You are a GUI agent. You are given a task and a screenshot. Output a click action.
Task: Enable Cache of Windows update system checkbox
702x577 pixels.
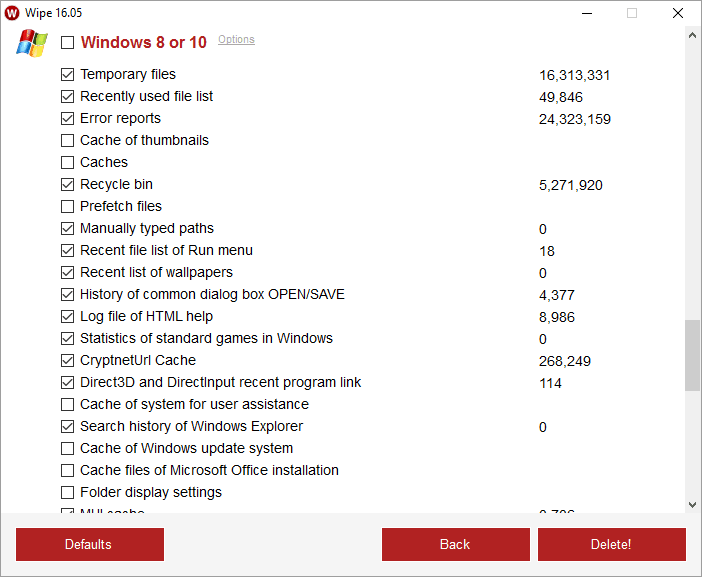click(67, 448)
